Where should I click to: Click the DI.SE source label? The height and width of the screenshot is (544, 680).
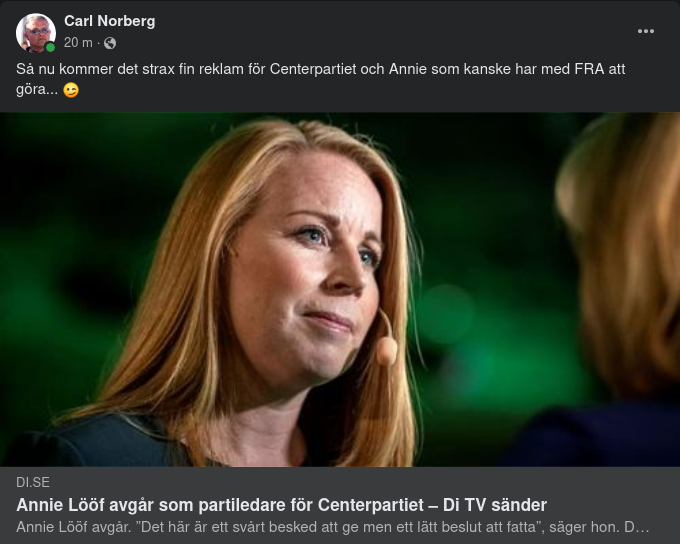tap(33, 482)
